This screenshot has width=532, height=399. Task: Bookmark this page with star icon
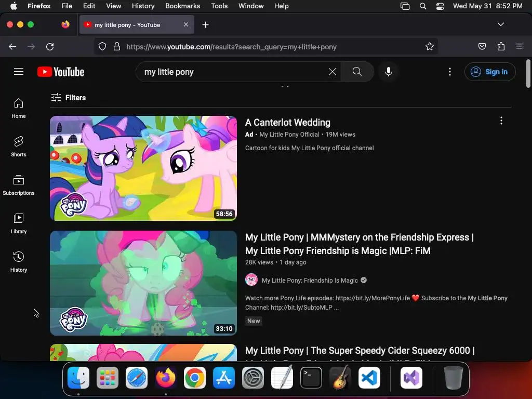pyautogui.click(x=430, y=46)
